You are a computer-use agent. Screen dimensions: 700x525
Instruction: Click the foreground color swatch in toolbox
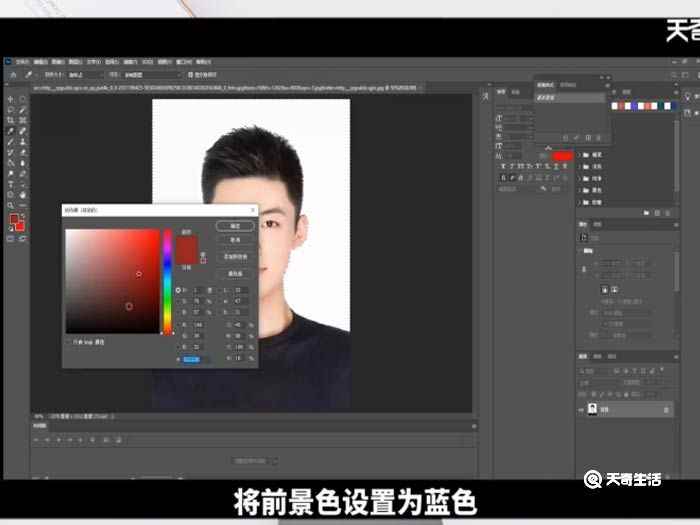pyautogui.click(x=14, y=219)
